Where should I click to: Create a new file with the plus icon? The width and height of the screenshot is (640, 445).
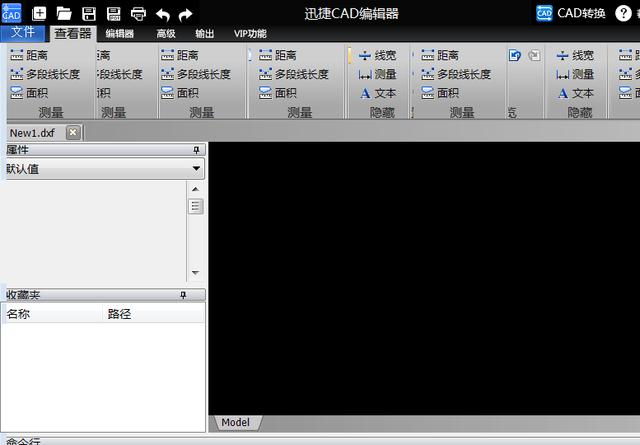pos(39,14)
